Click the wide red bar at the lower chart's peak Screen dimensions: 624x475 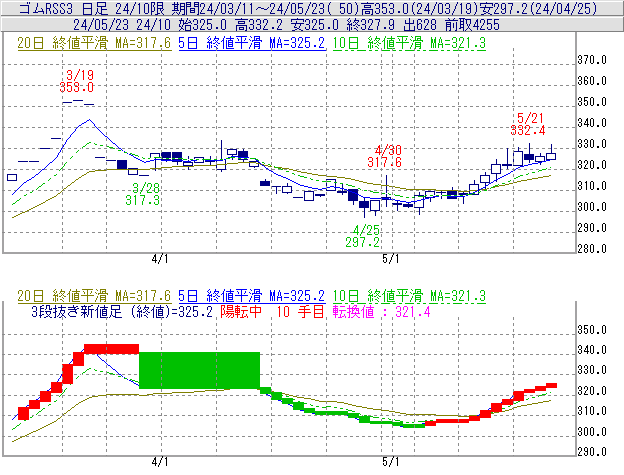[x=111, y=349]
